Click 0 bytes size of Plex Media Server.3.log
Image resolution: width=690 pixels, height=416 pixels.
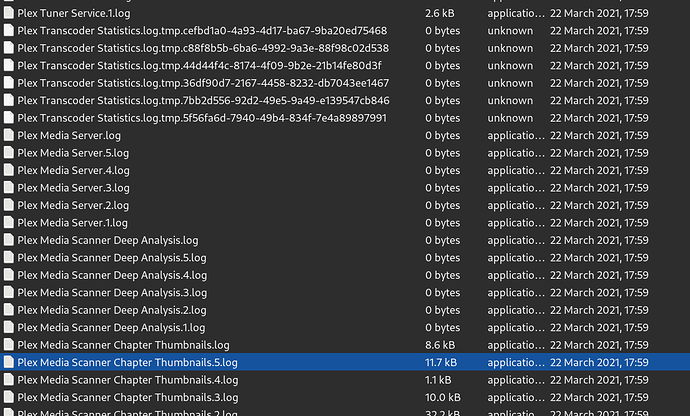pos(443,188)
